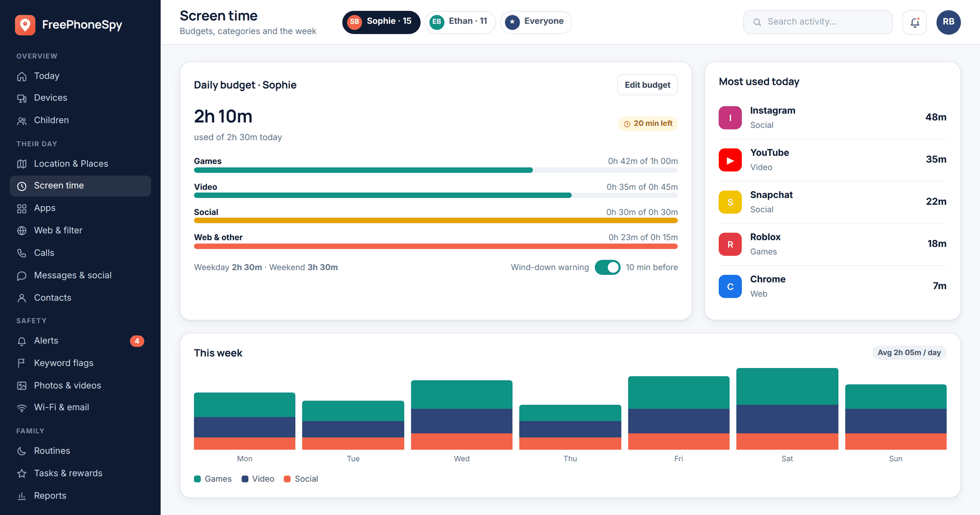
Task: Go to Devices in sidebar
Action: 80,98
